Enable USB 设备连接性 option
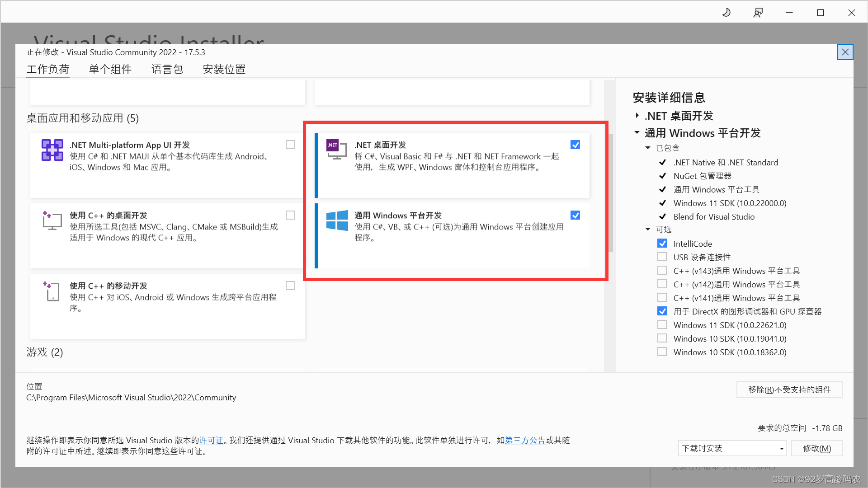This screenshot has width=868, height=488. (662, 257)
